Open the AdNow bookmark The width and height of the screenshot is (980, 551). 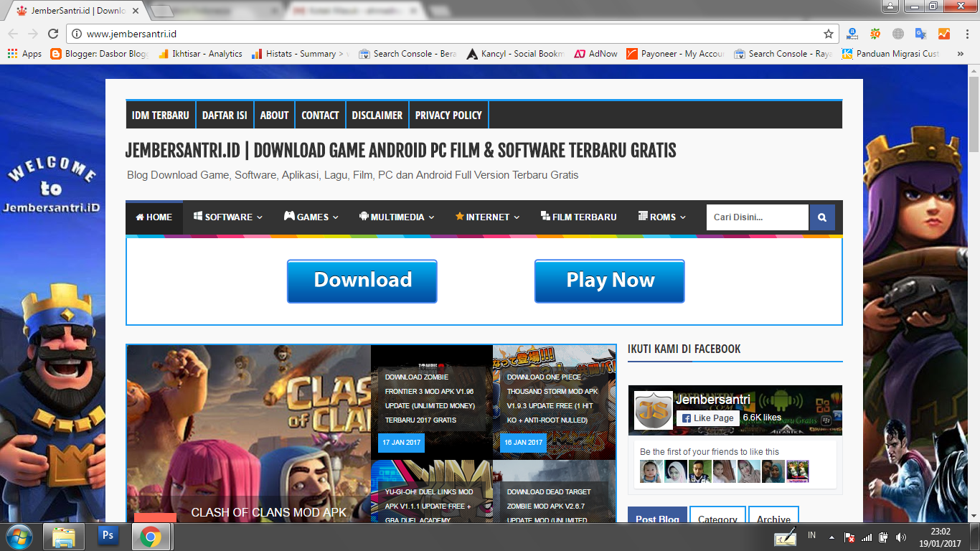pos(595,54)
